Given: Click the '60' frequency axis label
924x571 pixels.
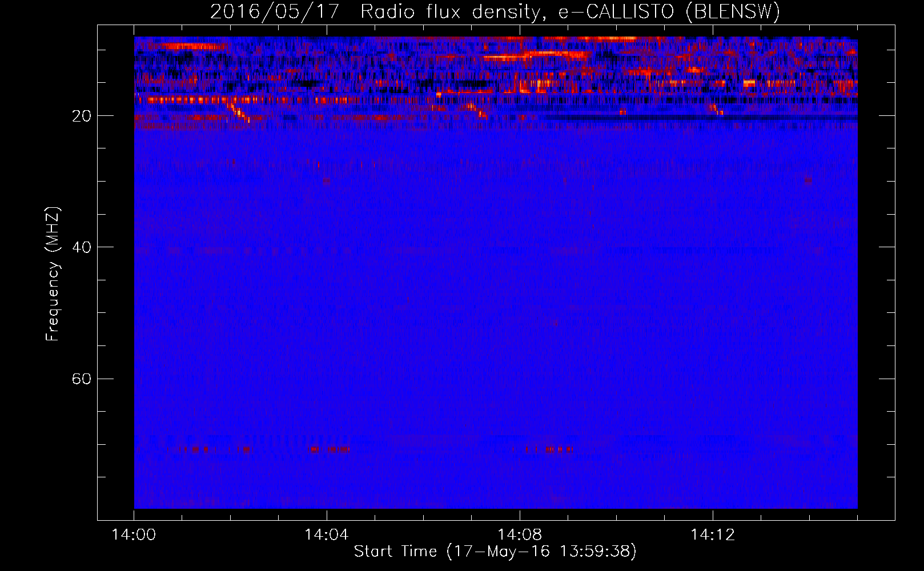Looking at the screenshot, I should pyautogui.click(x=82, y=379).
